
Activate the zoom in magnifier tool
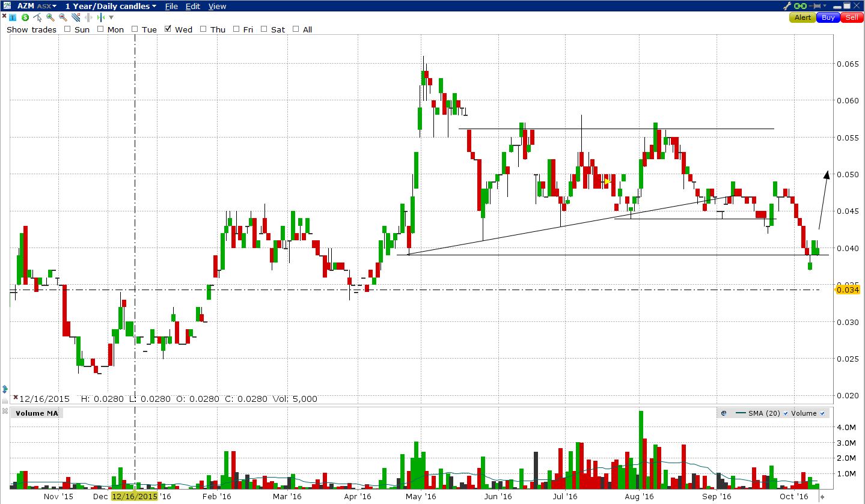coord(50,17)
